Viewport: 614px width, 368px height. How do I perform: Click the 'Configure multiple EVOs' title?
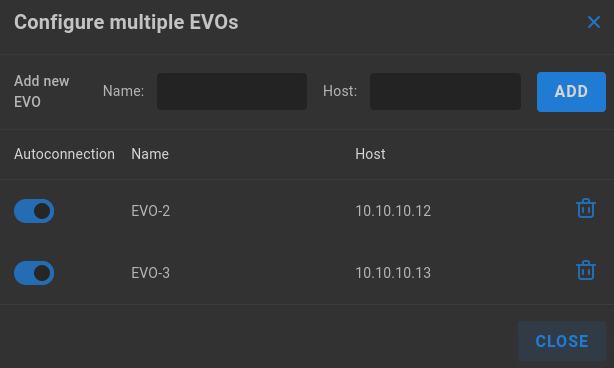[x=126, y=22]
